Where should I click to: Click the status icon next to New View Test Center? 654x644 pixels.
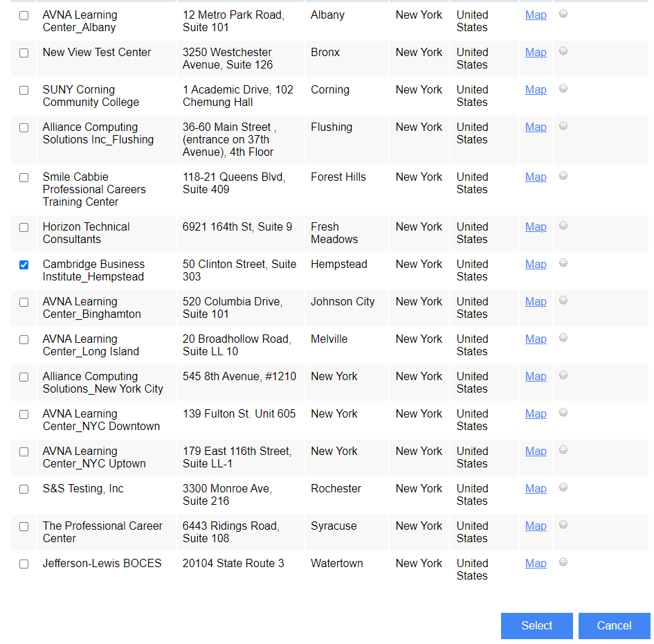[x=563, y=50]
